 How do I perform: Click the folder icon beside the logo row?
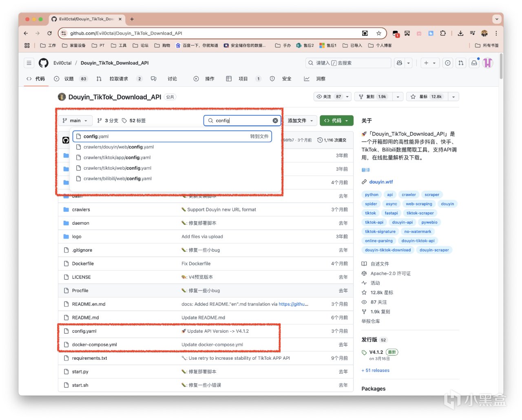(66, 237)
